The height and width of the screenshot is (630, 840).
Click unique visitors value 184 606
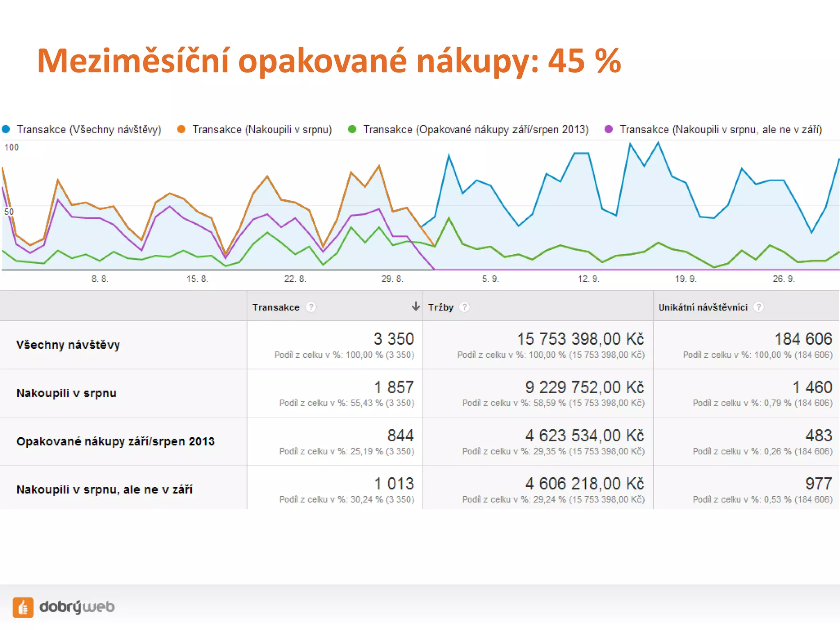point(803,339)
